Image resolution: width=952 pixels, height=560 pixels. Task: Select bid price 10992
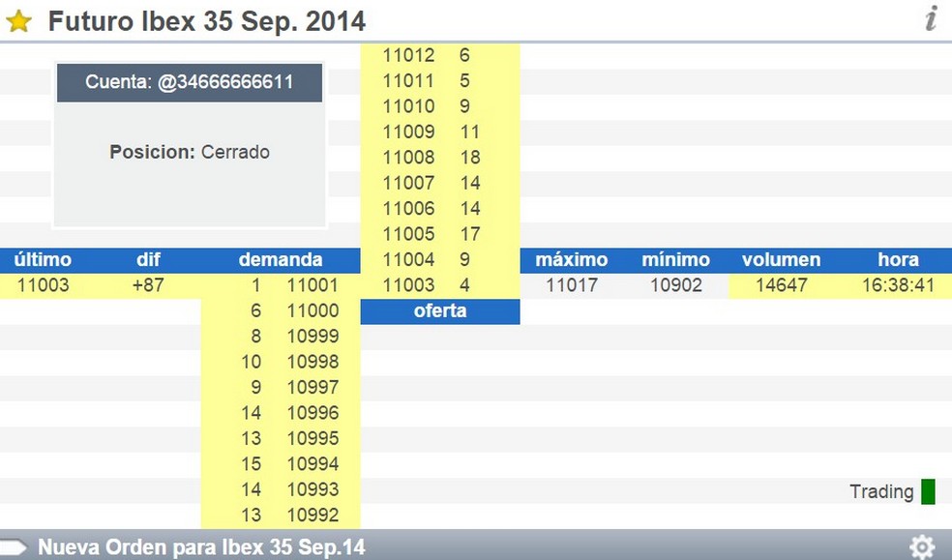312,515
